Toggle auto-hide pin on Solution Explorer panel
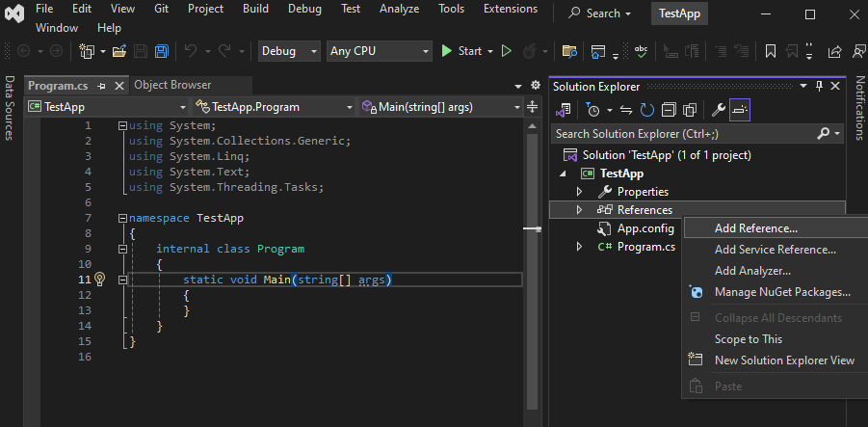Viewport: 868px width, 427px height. pyautogui.click(x=820, y=86)
